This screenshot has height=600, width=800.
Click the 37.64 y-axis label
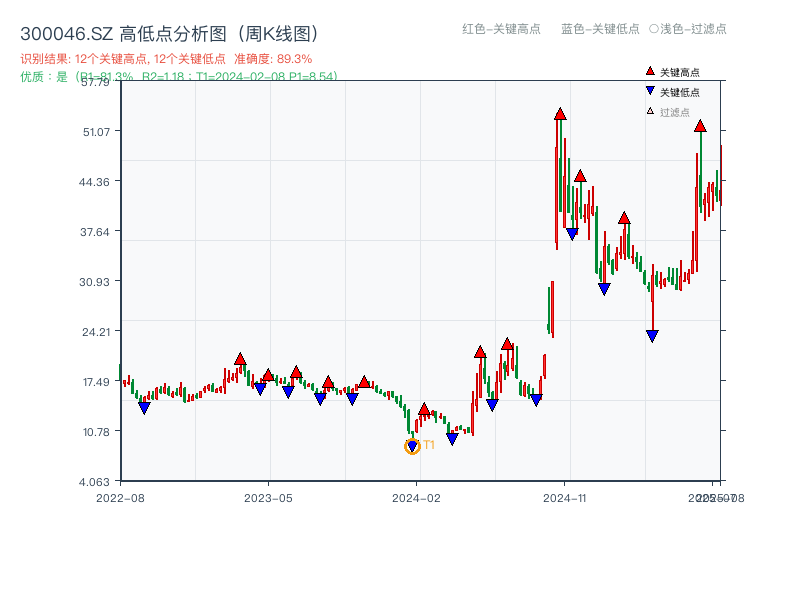(x=95, y=232)
